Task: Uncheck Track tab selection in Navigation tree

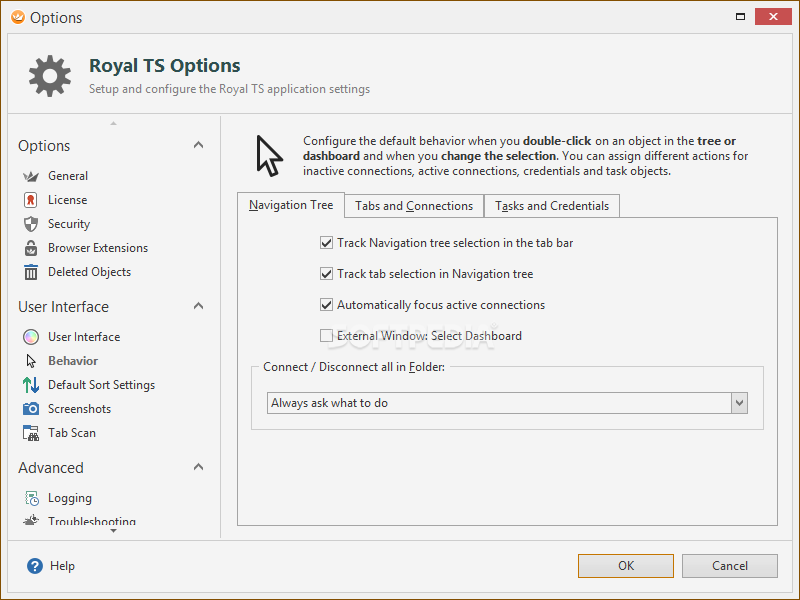Action: 326,274
